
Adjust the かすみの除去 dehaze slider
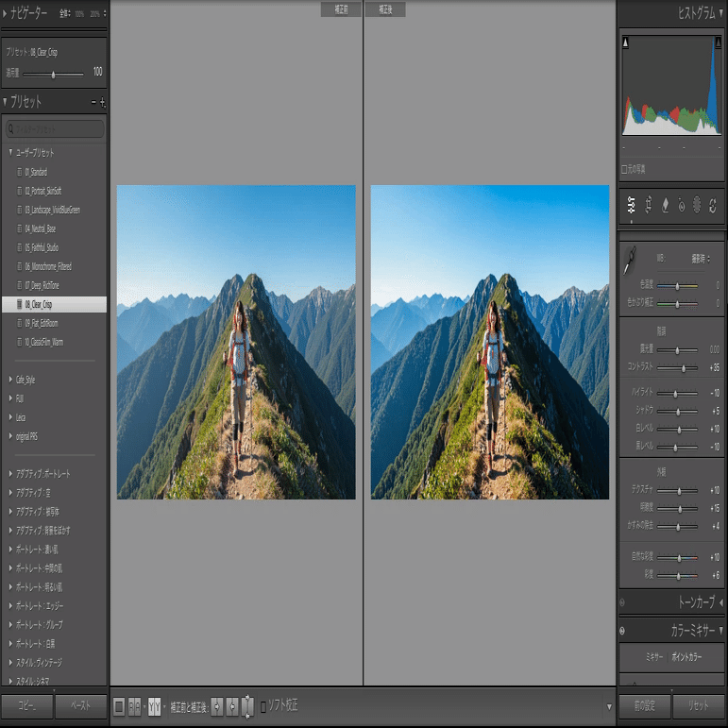677,527
